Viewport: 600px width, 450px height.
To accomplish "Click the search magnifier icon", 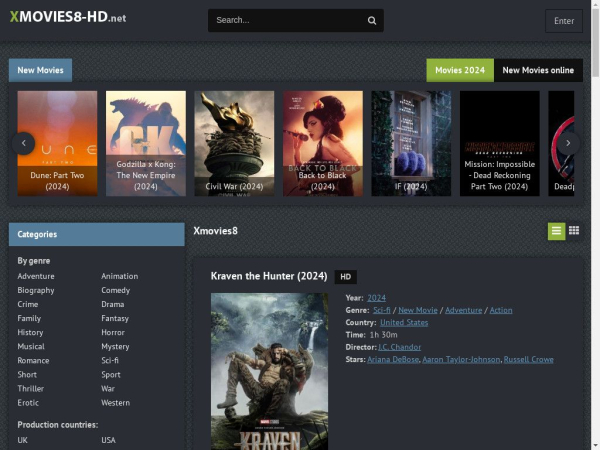I will (x=372, y=20).
